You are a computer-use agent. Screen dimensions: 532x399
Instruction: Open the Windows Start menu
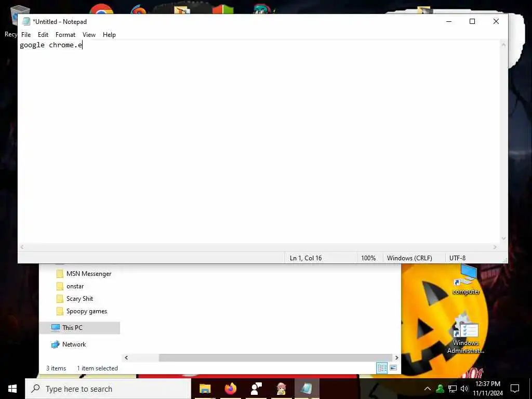[x=12, y=389]
